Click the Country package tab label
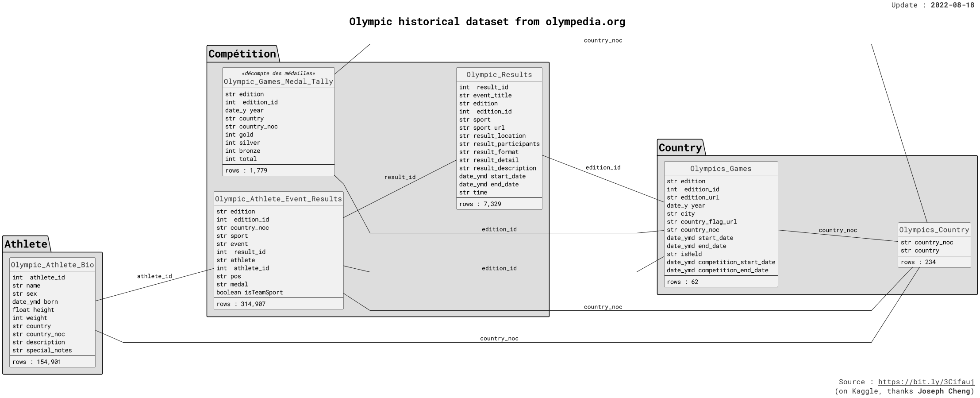Screen dimensions: 980x398 coord(680,148)
